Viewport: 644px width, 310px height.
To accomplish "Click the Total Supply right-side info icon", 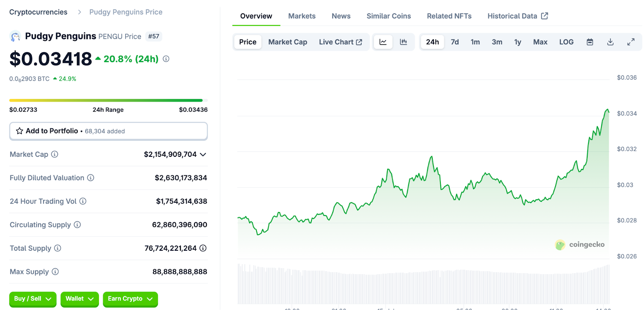I will (x=203, y=248).
